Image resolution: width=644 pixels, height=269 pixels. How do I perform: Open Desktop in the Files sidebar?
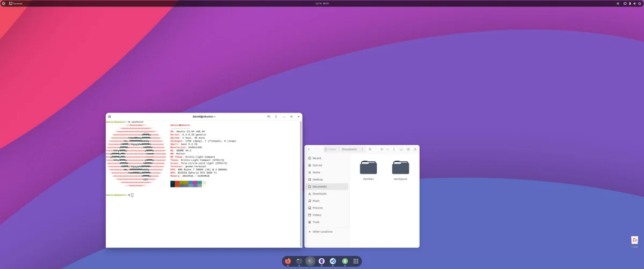click(x=327, y=180)
